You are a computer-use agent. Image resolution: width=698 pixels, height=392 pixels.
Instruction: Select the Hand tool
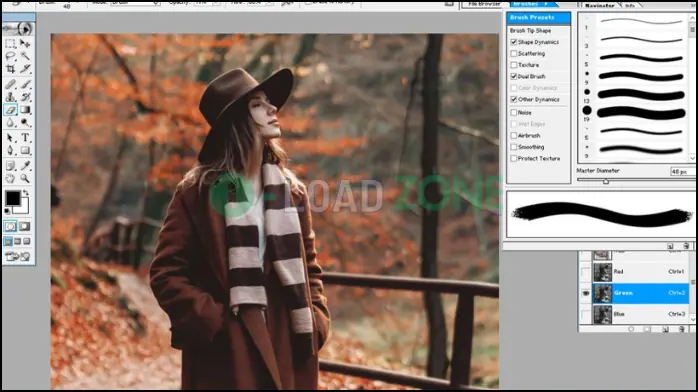tap(11, 178)
